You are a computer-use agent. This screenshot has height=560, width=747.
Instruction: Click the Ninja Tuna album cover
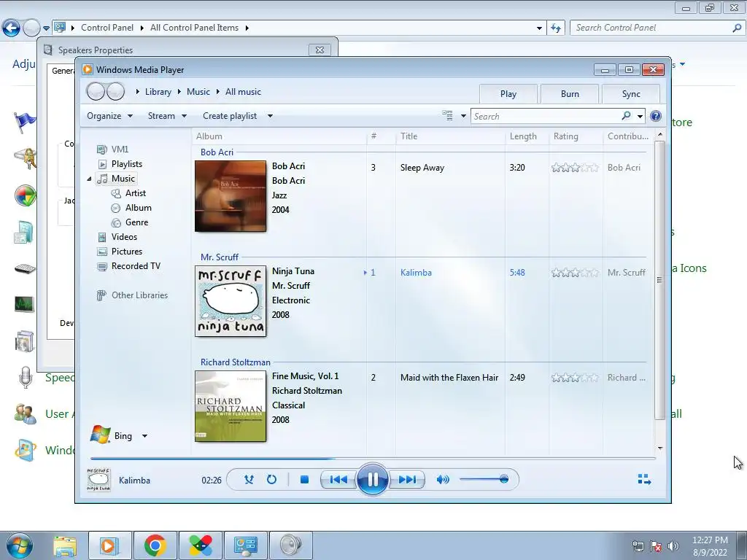[231, 301]
